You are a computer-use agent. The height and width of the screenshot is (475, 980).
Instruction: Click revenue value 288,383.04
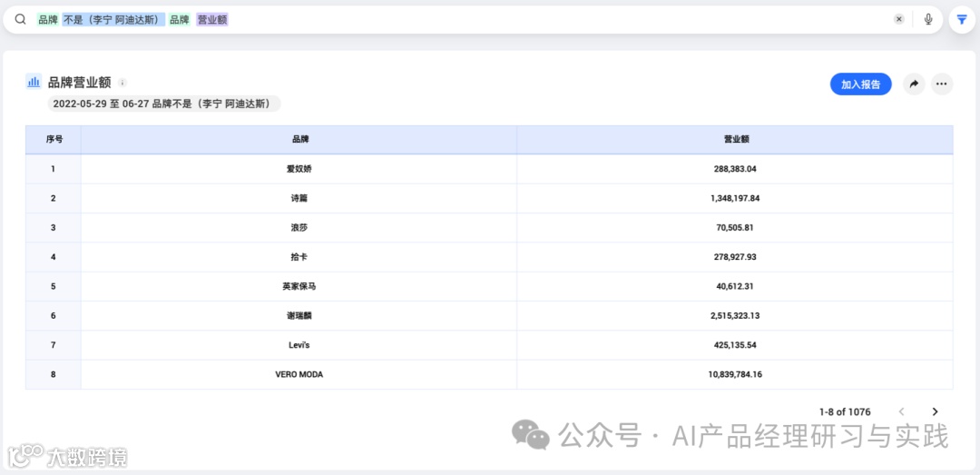pyautogui.click(x=735, y=169)
